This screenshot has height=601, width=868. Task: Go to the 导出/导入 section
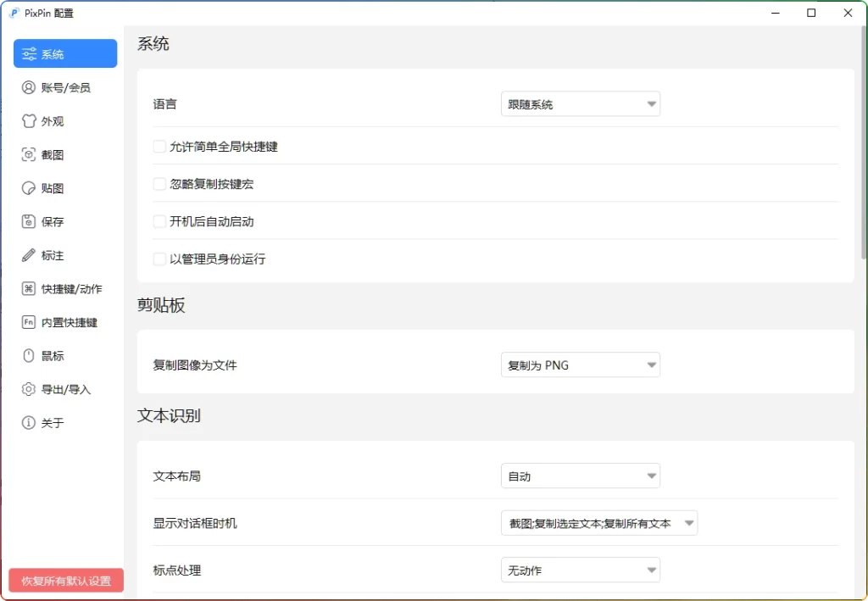click(64, 389)
